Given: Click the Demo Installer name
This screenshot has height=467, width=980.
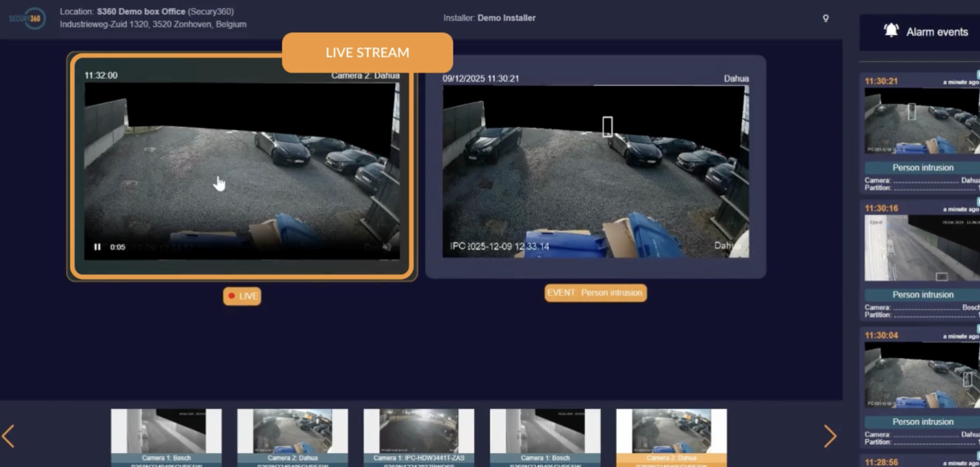Looking at the screenshot, I should 506,18.
